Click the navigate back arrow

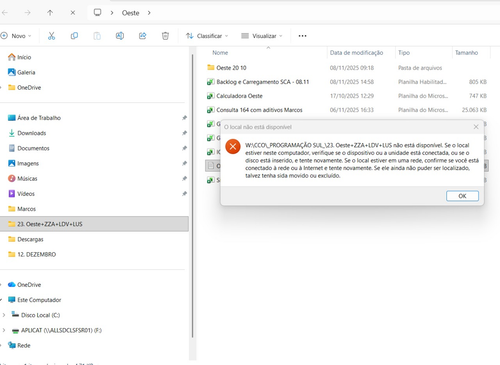tap(5, 13)
